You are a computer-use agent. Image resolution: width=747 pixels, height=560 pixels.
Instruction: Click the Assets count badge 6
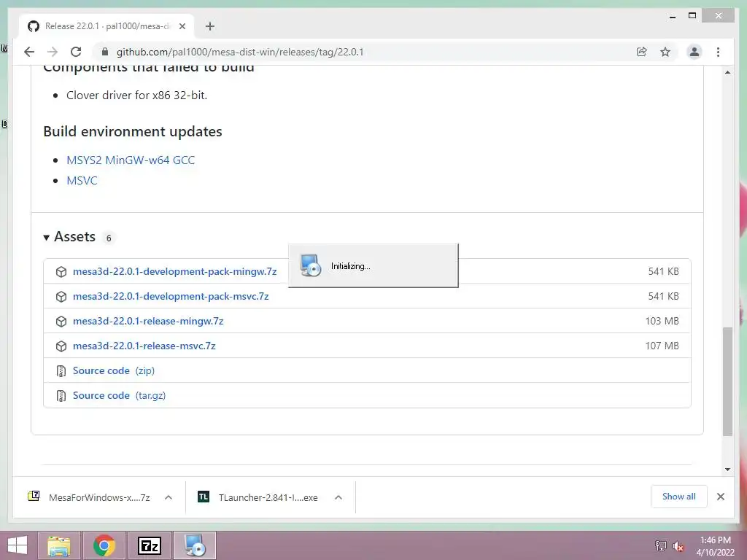click(x=109, y=238)
